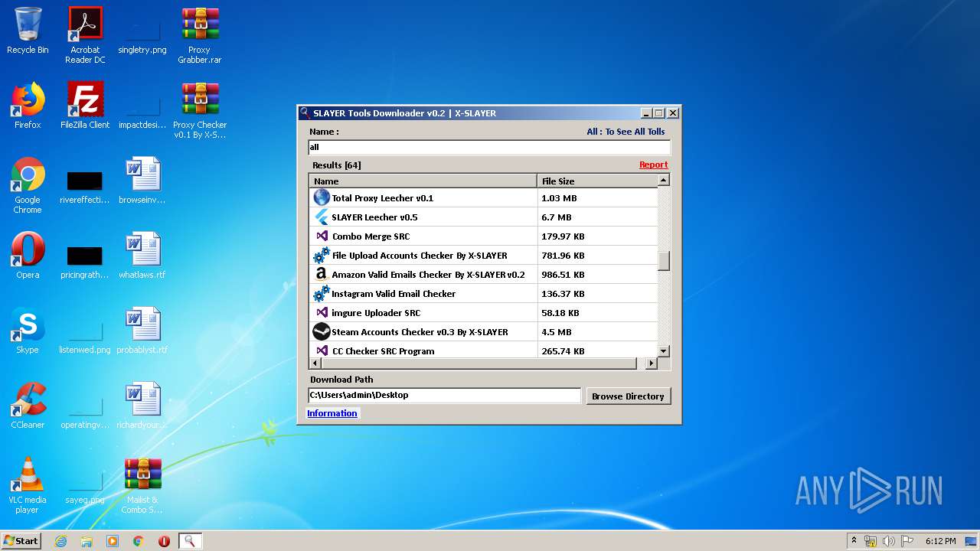Select the richardyour document icon
980x551 pixels.
(x=142, y=406)
